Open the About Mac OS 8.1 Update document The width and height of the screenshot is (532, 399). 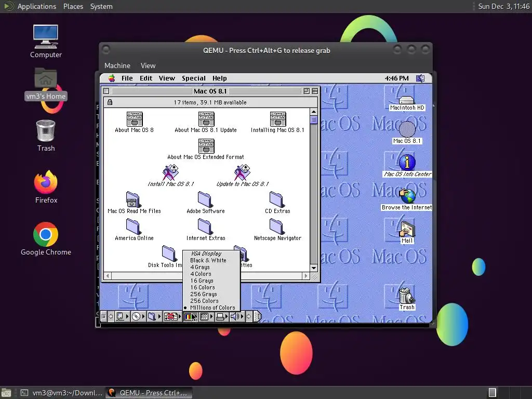[206, 119]
